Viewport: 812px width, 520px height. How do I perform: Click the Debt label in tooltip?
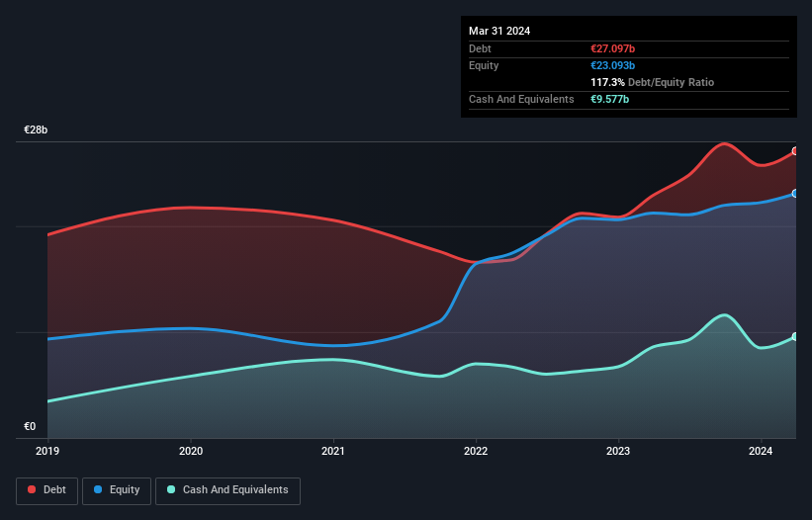tap(480, 48)
